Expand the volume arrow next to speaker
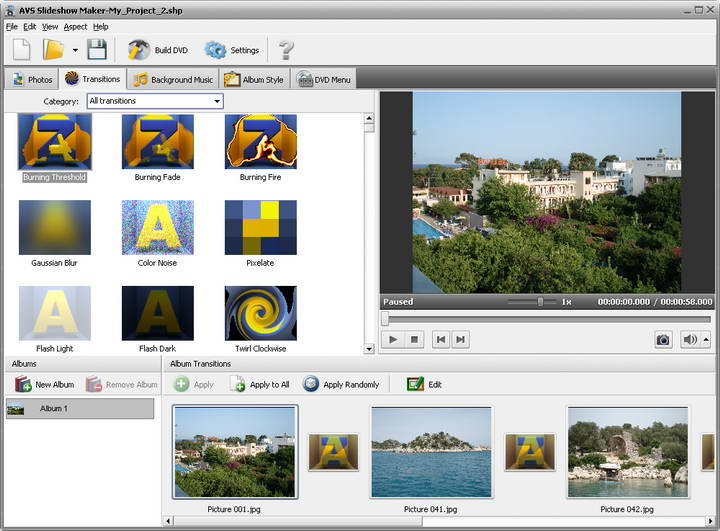The image size is (720, 531). click(706, 339)
